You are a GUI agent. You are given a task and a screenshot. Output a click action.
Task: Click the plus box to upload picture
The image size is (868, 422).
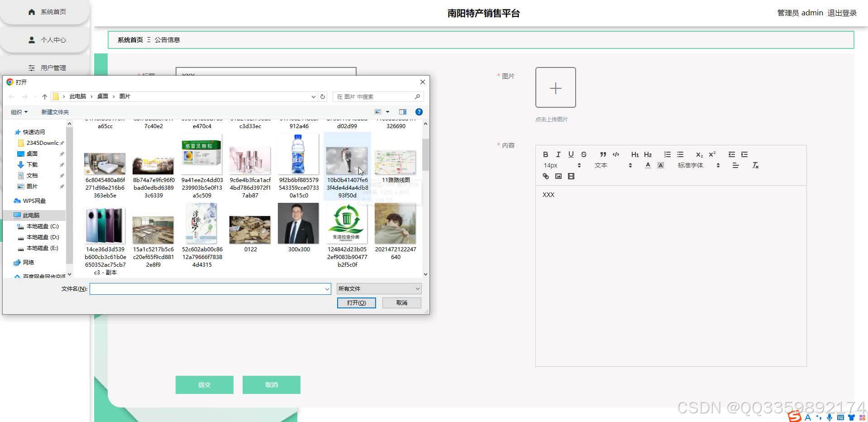(555, 87)
